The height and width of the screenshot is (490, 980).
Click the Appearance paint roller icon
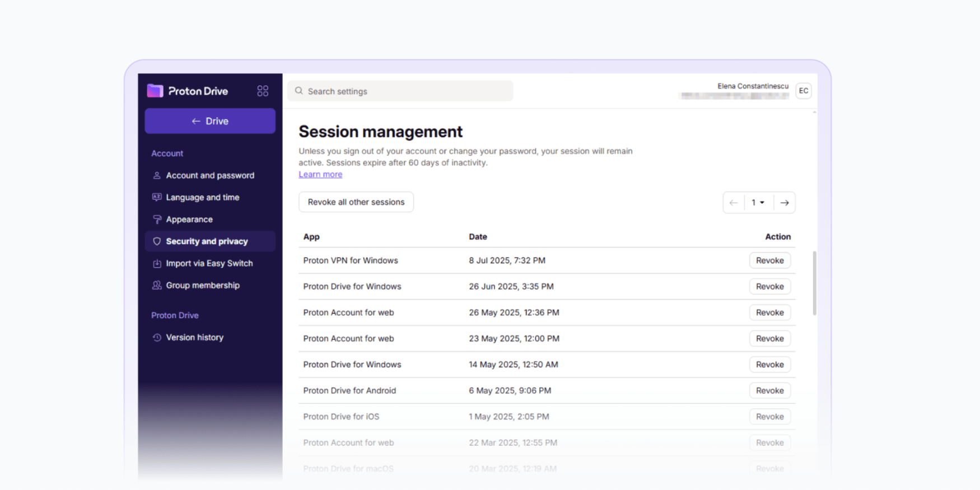pos(157,220)
